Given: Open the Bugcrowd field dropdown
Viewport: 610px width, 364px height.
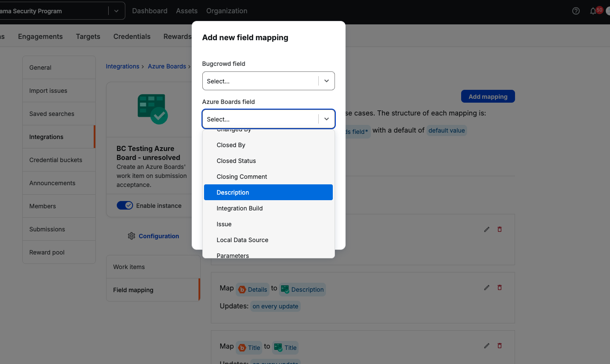Looking at the screenshot, I should coord(268,81).
